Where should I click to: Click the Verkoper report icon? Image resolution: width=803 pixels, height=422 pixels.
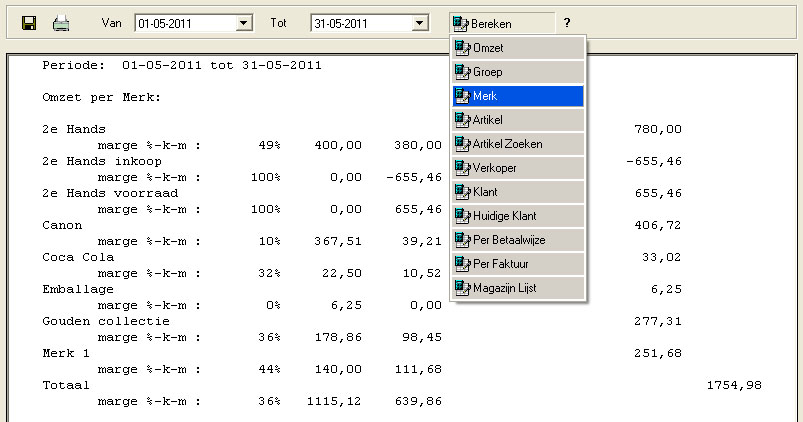[x=462, y=168]
